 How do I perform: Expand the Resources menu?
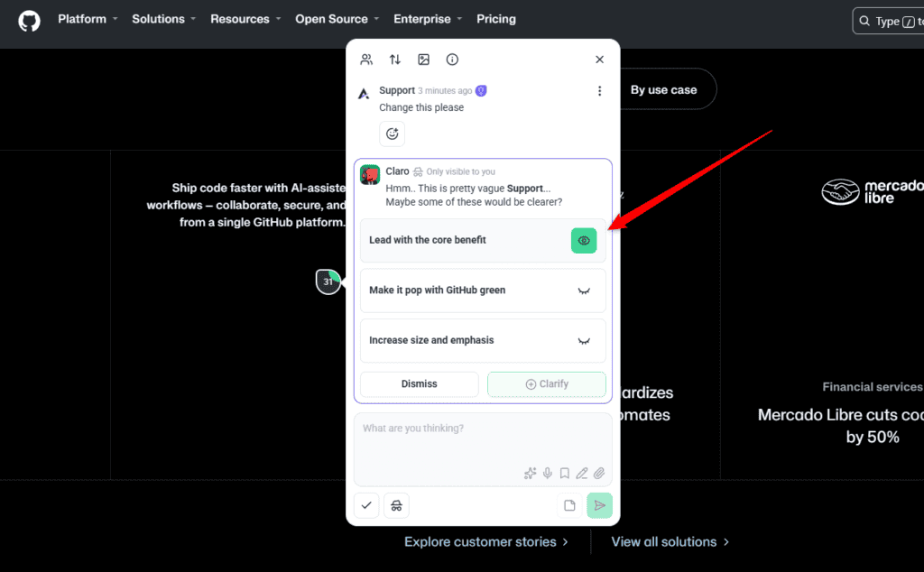coord(245,19)
